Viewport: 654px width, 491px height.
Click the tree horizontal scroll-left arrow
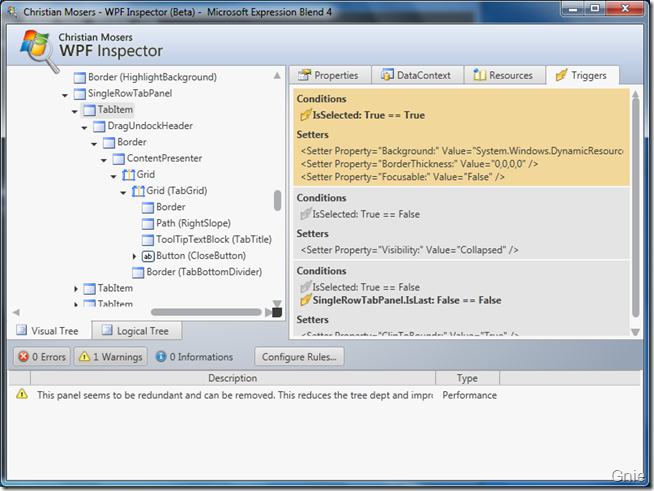(16, 312)
